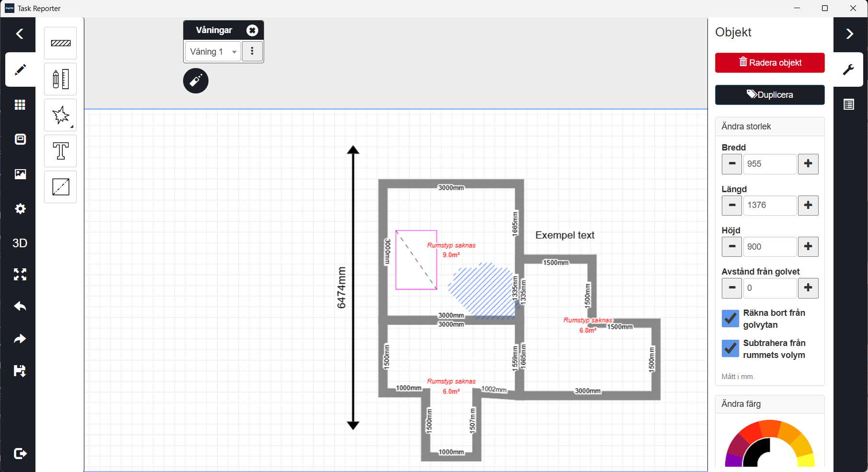The image size is (868, 472).
Task: Select the ruler and pencil measure tool
Action: 60,79
